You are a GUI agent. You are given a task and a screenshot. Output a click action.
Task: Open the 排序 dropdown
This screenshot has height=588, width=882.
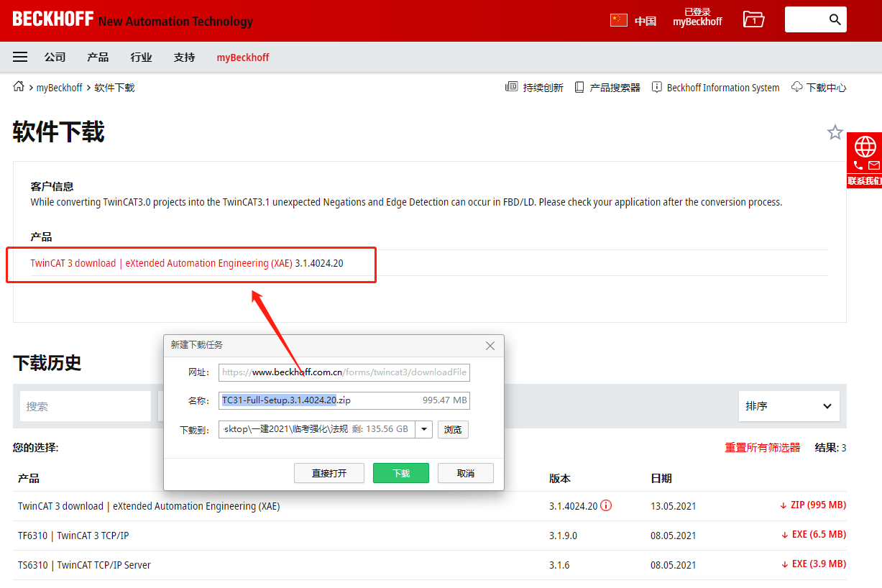[789, 406]
